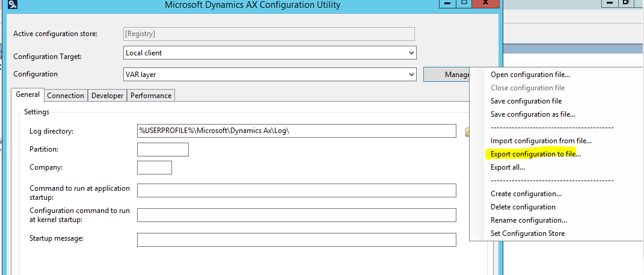Click the Company input field

[x=155, y=167]
